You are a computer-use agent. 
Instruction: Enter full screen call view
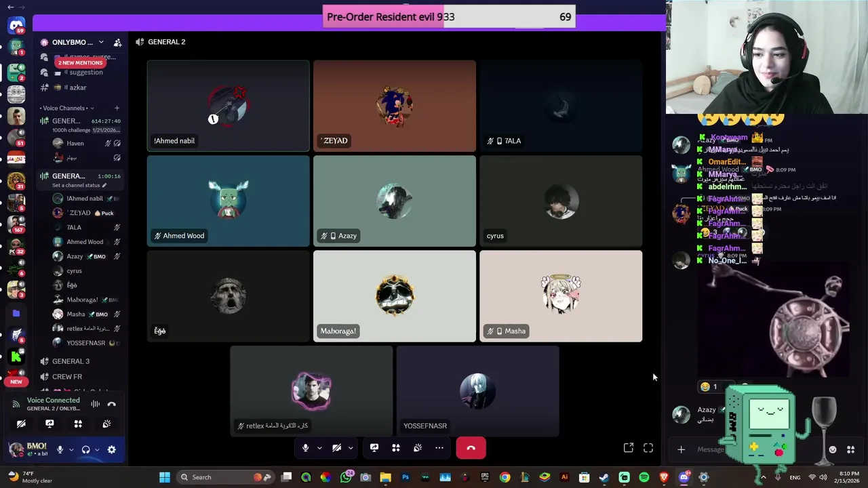[x=648, y=448]
